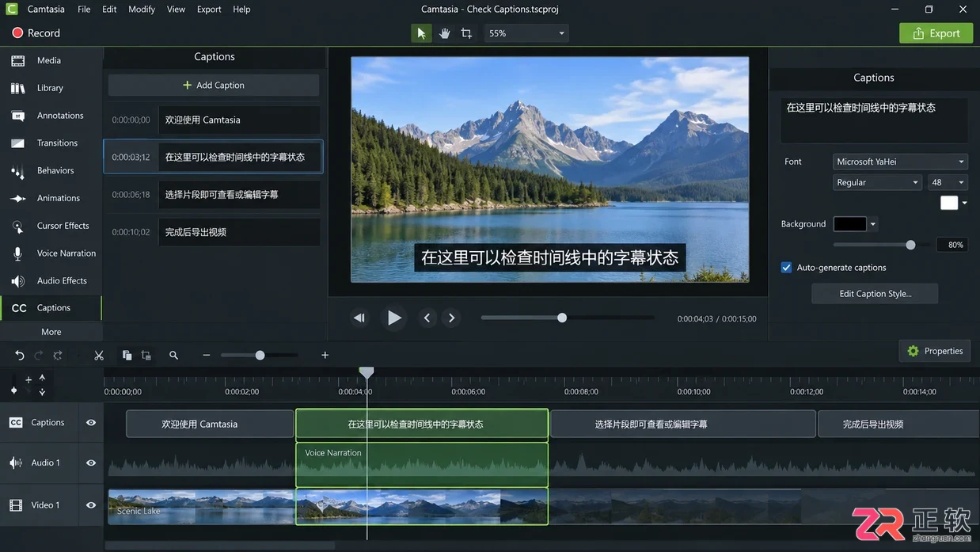This screenshot has width=980, height=552.
Task: Open the Export menu
Action: point(209,10)
